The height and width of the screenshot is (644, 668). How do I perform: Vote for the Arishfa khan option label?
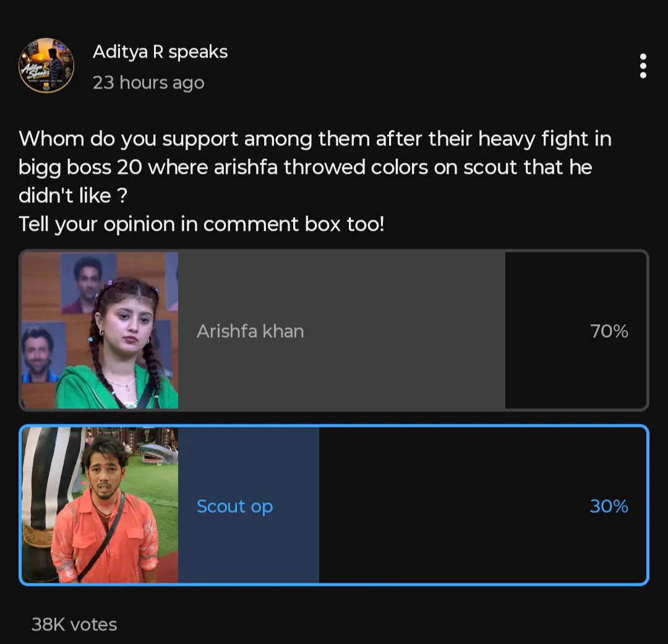(250, 331)
